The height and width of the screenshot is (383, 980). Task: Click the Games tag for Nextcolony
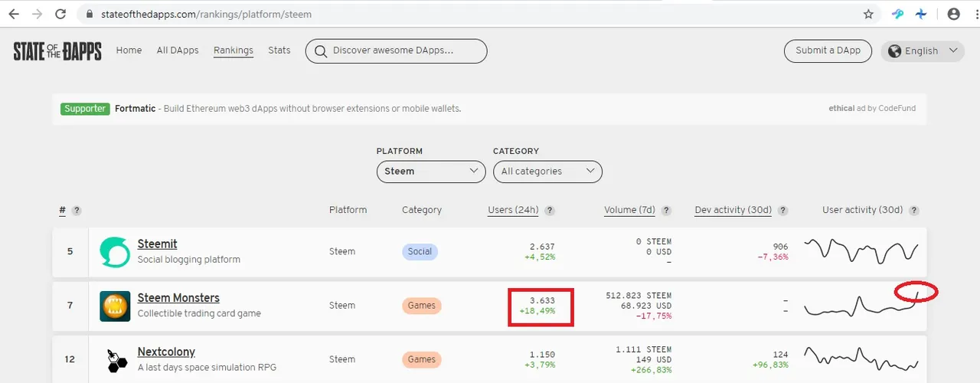click(x=421, y=359)
